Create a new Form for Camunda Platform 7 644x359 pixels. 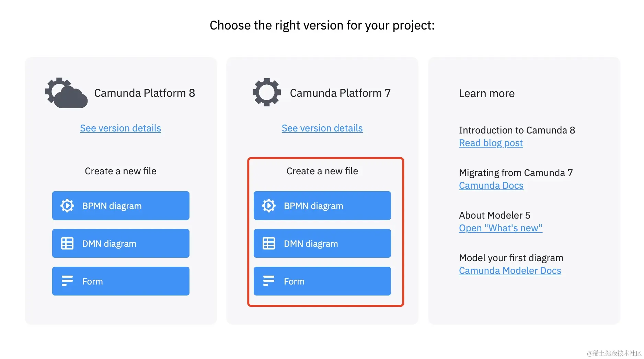point(322,281)
